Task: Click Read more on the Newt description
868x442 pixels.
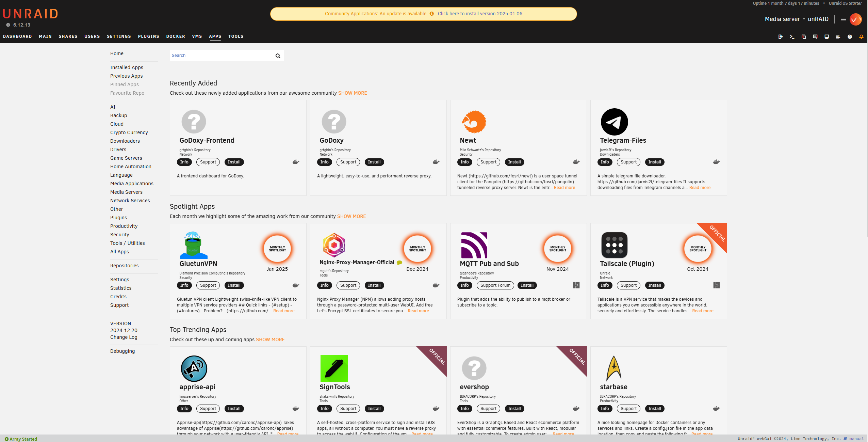Action: [564, 188]
